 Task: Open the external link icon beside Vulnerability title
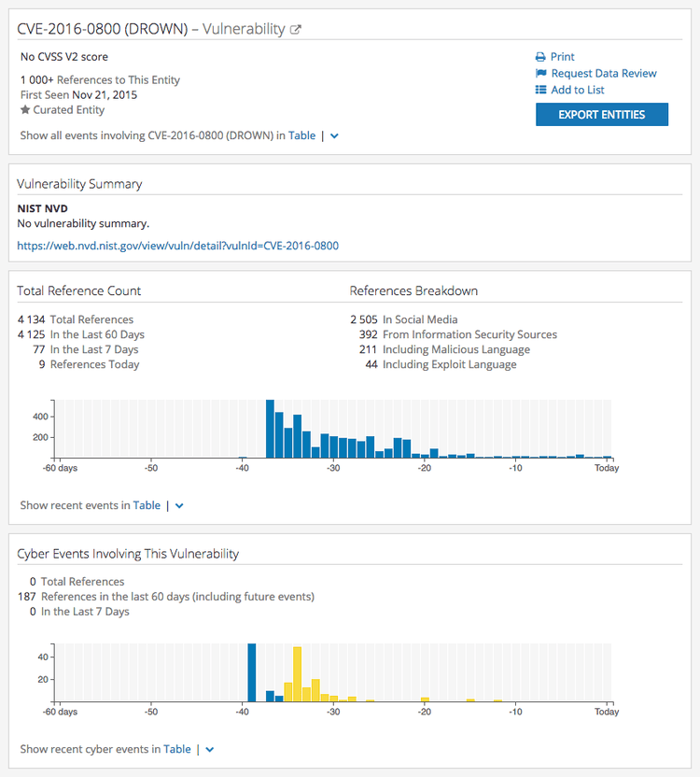pyautogui.click(x=296, y=30)
